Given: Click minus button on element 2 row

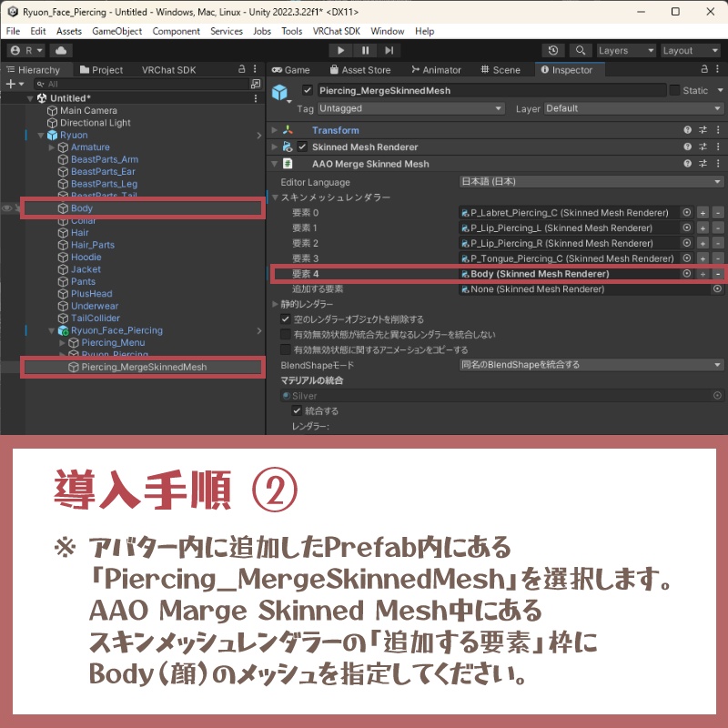Looking at the screenshot, I should tap(718, 243).
